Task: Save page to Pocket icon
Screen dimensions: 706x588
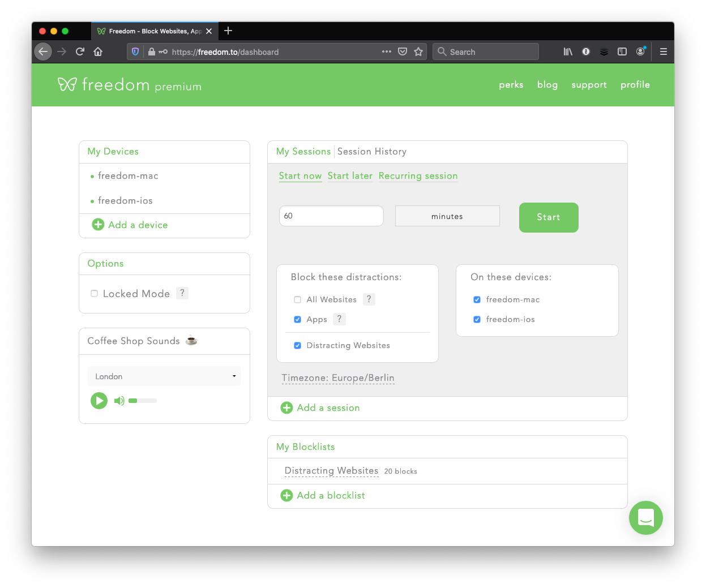Action: click(403, 51)
